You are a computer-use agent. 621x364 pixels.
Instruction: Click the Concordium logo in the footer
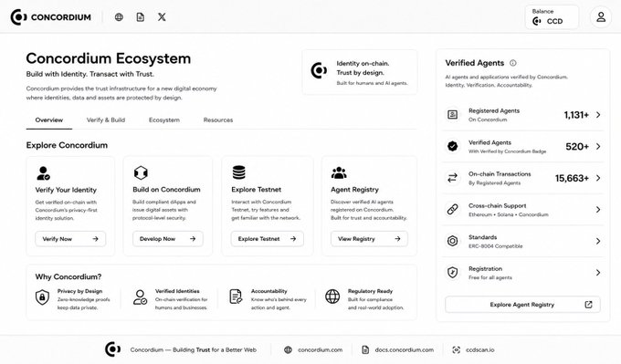click(x=112, y=349)
